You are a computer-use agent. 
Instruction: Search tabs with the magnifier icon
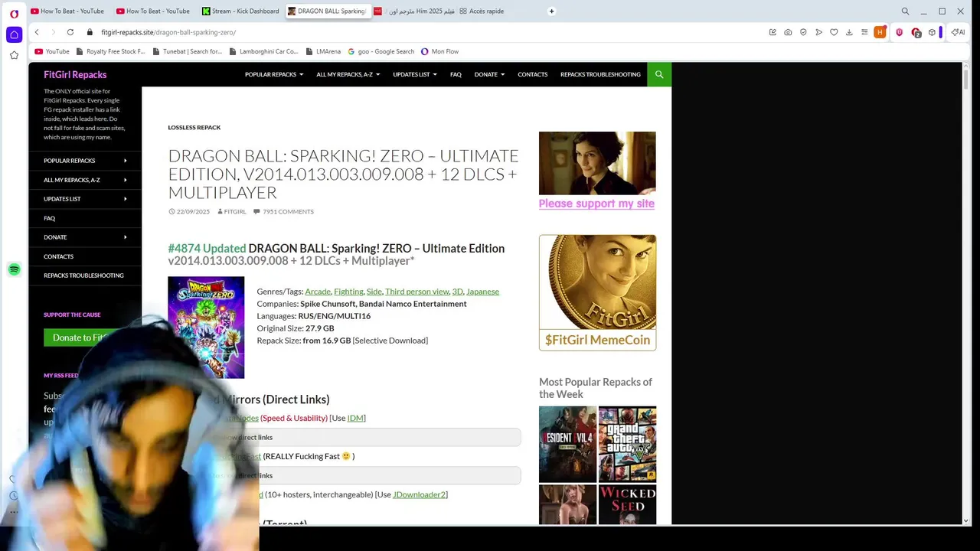905,11
